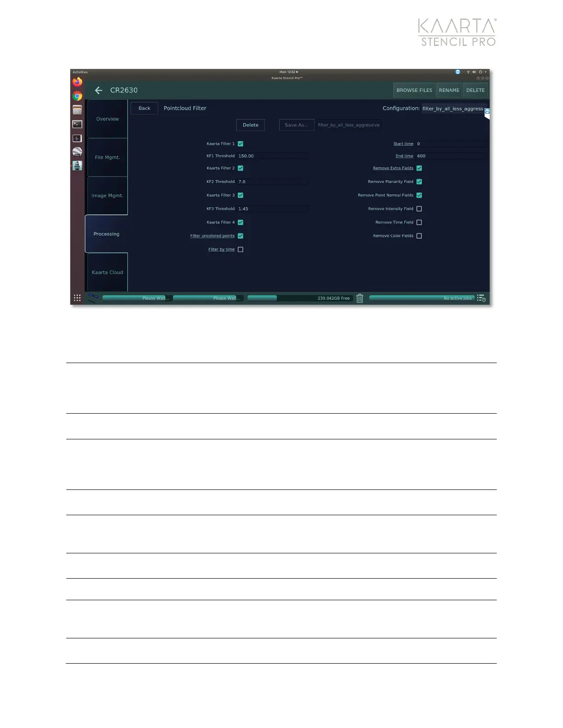Click the Save As... button
The width and height of the screenshot is (563, 728).
[297, 125]
